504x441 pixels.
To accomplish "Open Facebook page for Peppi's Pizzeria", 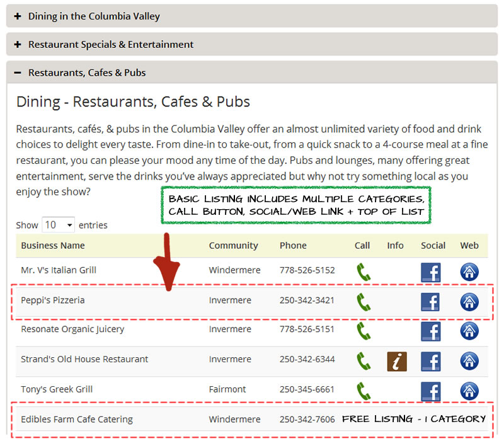I will tap(430, 302).
